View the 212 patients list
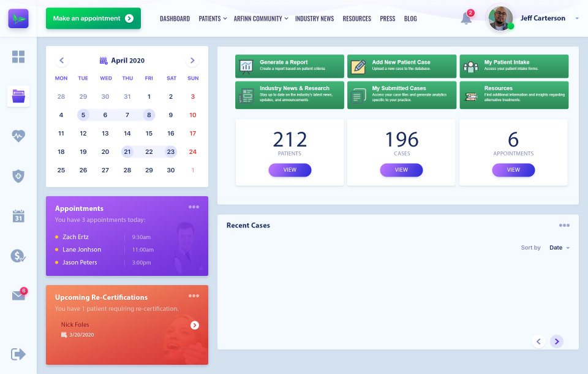 tap(290, 170)
